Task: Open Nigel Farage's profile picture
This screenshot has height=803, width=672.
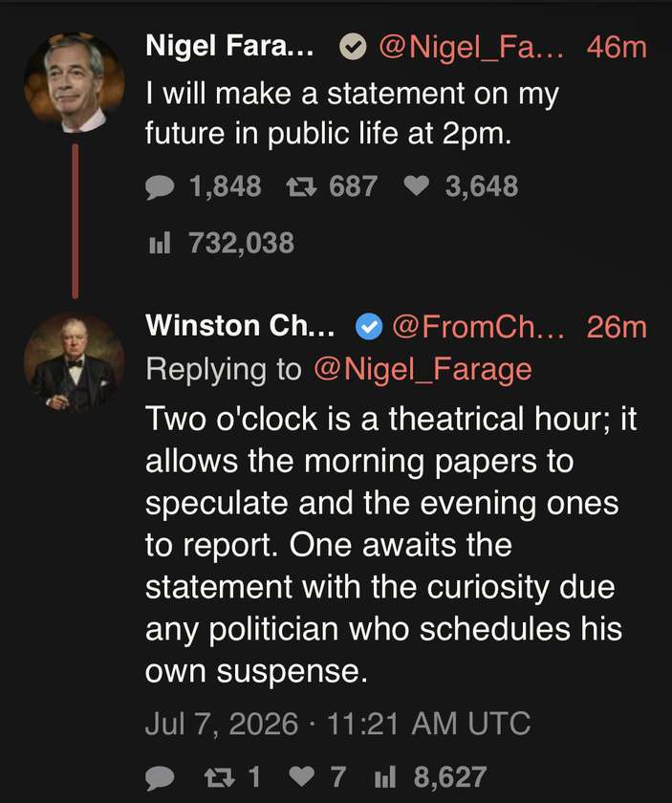Action: tap(75, 82)
